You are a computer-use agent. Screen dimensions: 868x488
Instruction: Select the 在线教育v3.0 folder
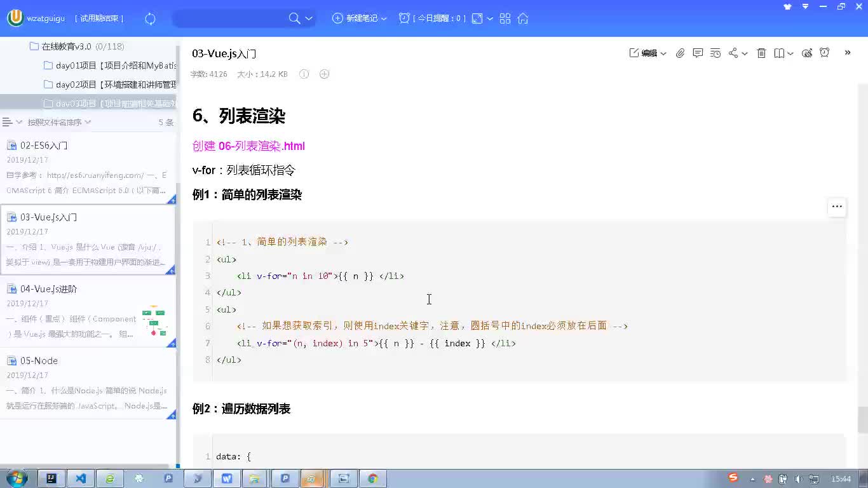pyautogui.click(x=77, y=46)
